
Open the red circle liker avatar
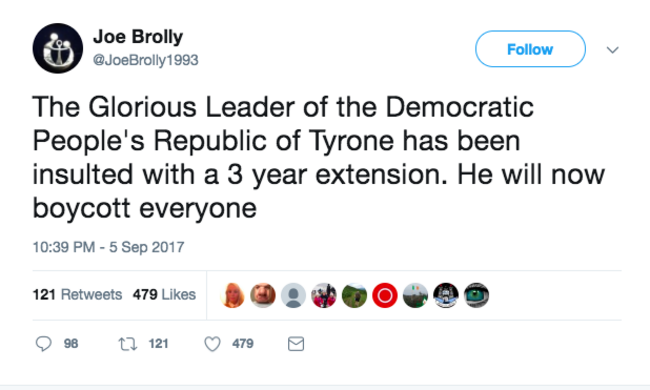[385, 296]
